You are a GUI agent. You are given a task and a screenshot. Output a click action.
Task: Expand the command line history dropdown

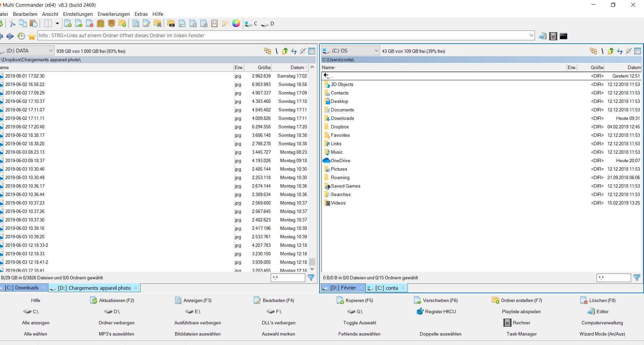click(531, 36)
